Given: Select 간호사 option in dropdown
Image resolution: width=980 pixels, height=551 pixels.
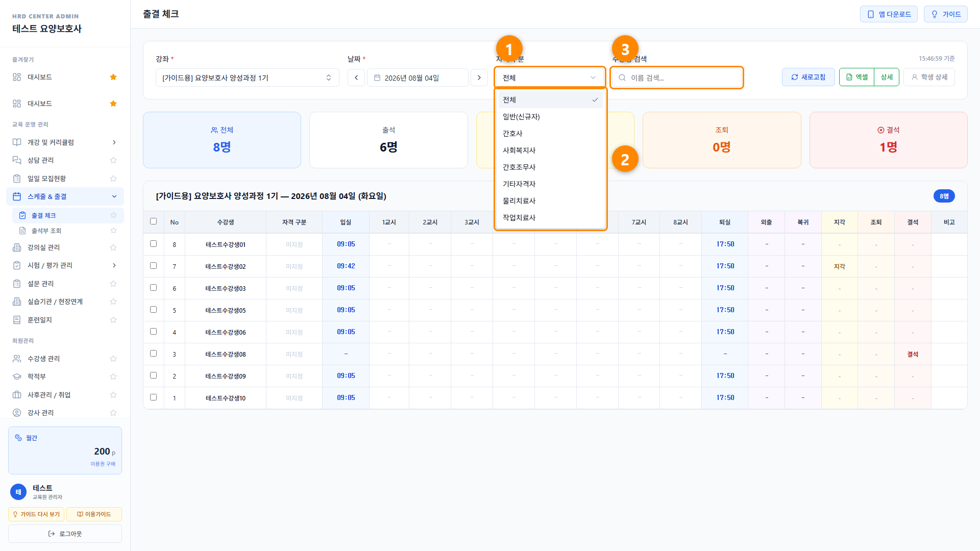Looking at the screenshot, I should pos(550,134).
